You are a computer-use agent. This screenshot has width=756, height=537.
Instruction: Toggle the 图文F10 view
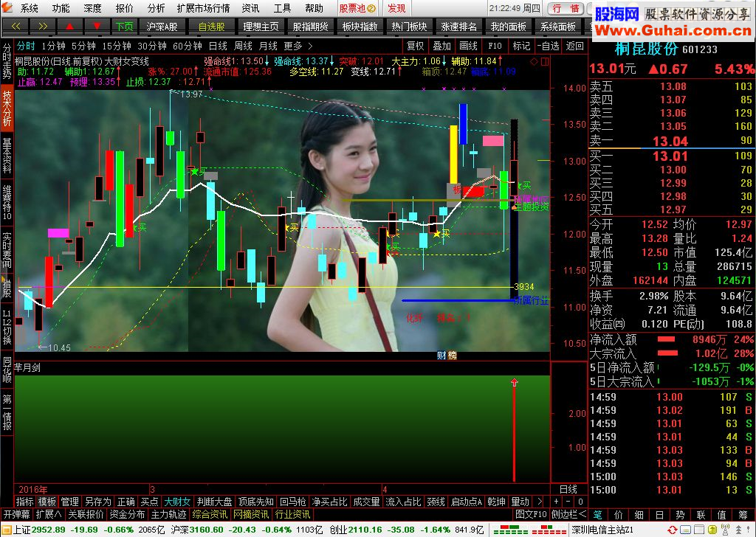[x=531, y=514]
